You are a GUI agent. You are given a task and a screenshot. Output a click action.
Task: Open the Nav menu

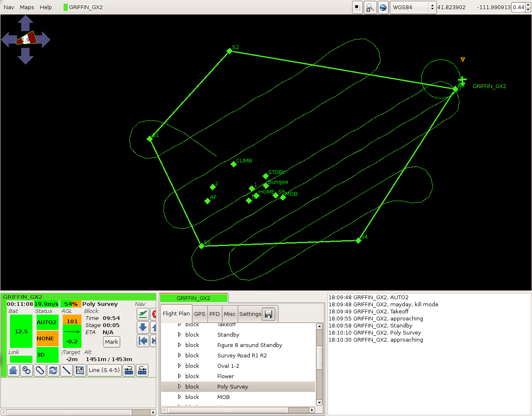(x=9, y=7)
